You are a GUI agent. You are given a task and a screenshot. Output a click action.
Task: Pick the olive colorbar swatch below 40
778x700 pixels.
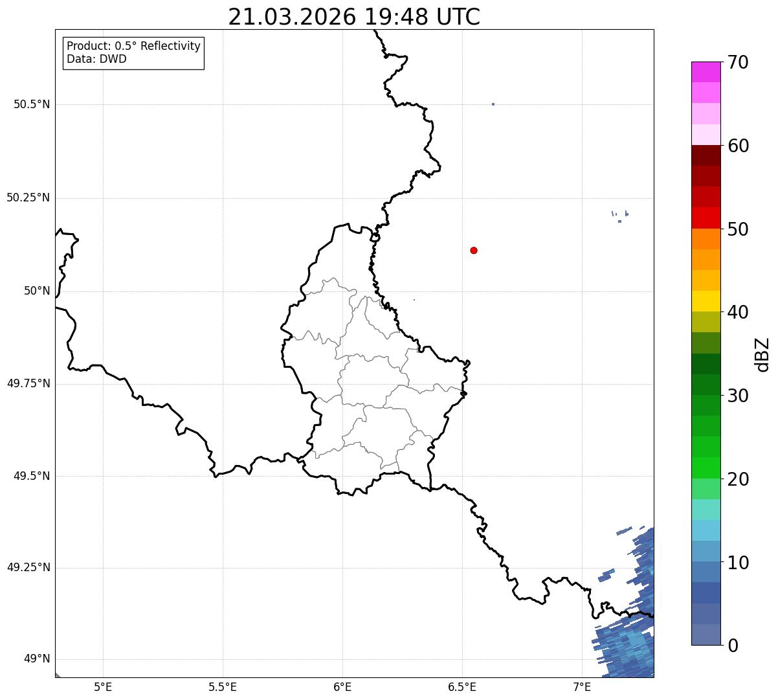pyautogui.click(x=706, y=322)
